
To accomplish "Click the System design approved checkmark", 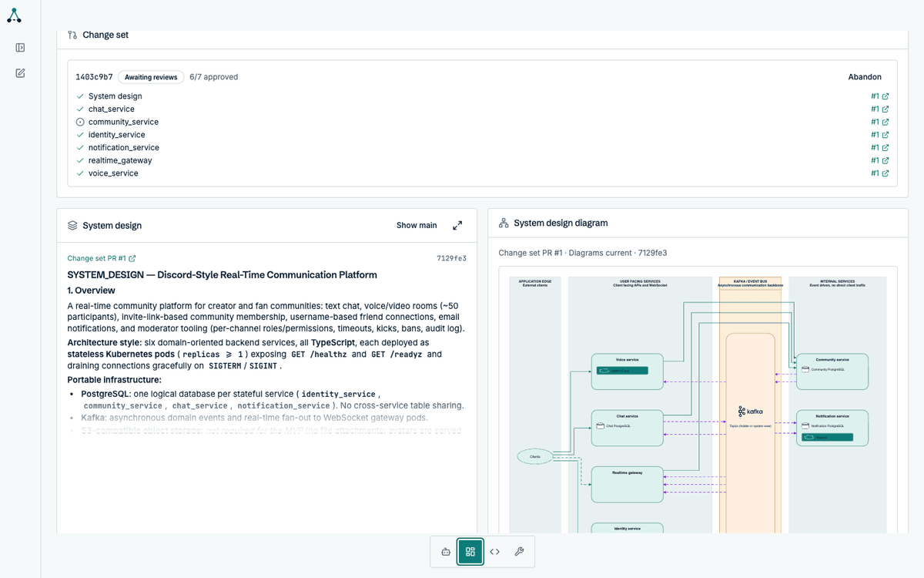I will pos(80,96).
